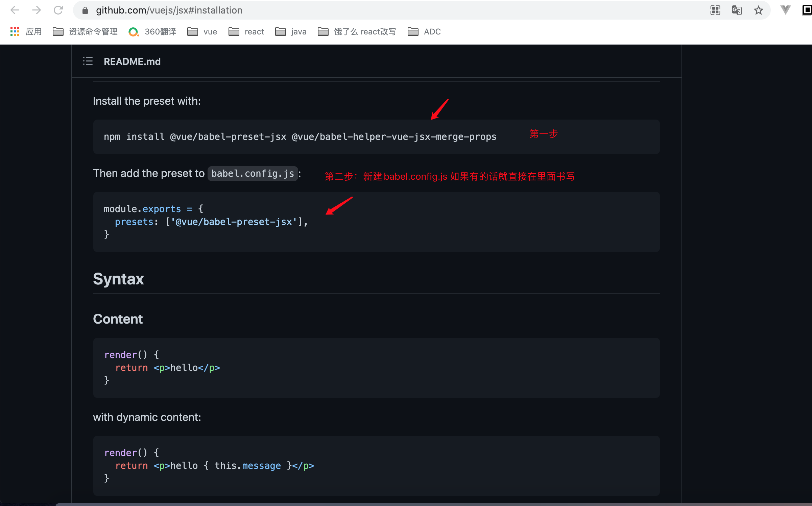
Task: Open the vue bookmark folder
Action: click(202, 32)
